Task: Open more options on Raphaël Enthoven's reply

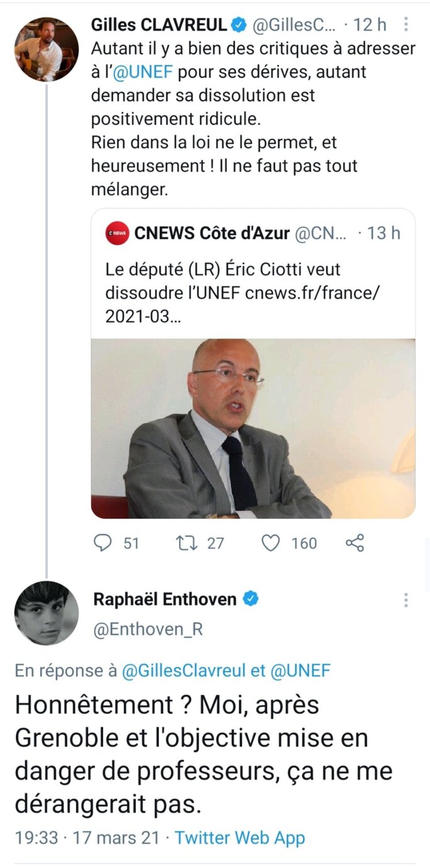Action: point(406,599)
